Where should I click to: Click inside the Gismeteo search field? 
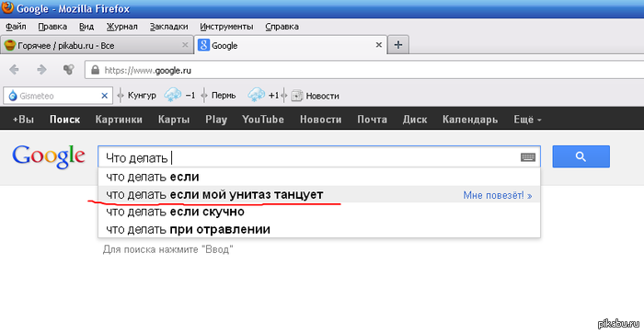click(58, 96)
